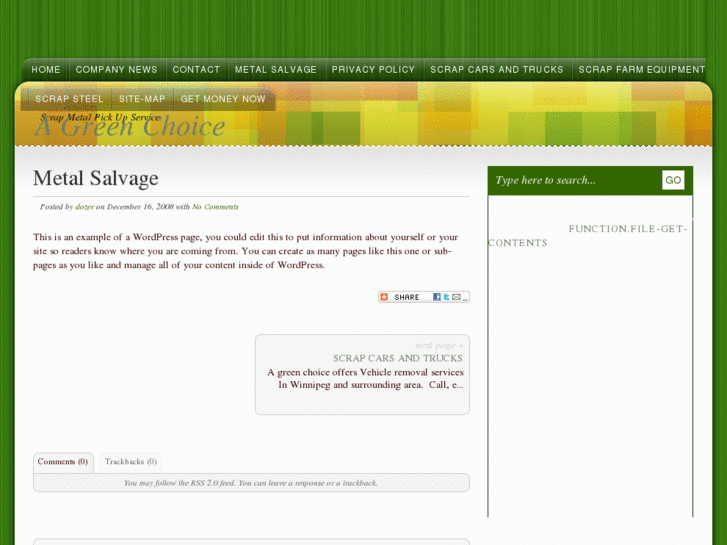Open the Site-Map page
This screenshot has width=727, height=545.
tap(142, 99)
